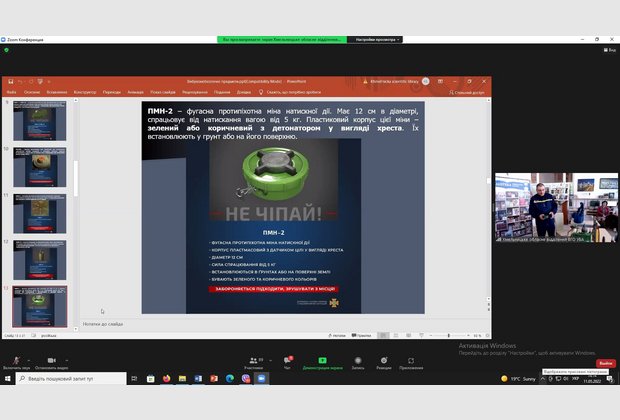Click the red Выйти leave button
This screenshot has width=620, height=420.
[x=605, y=363]
